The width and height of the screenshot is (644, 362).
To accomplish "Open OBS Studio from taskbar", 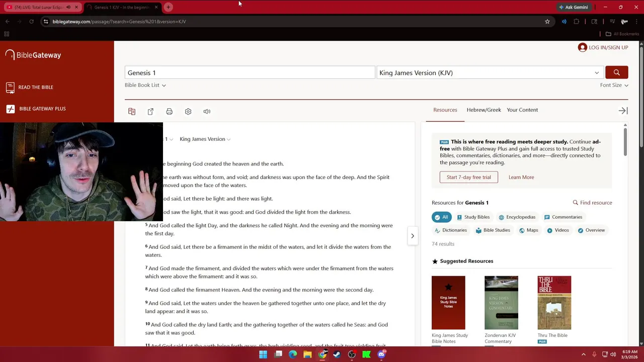I will coord(352,354).
